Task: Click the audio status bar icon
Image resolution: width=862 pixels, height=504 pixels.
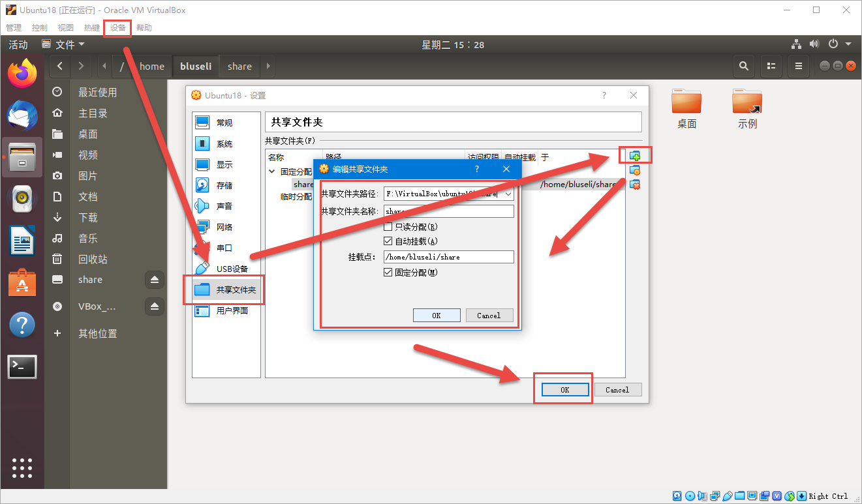Action: point(702,496)
